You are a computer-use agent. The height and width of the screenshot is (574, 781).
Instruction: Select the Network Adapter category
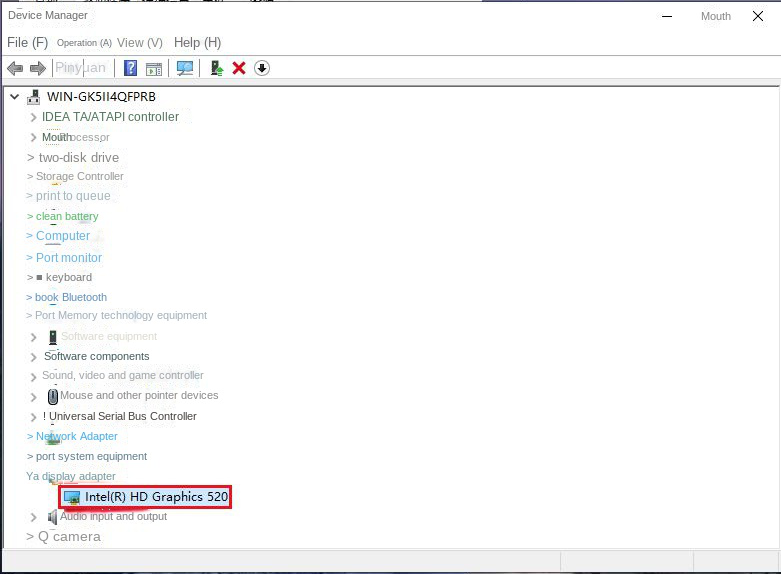coord(77,436)
